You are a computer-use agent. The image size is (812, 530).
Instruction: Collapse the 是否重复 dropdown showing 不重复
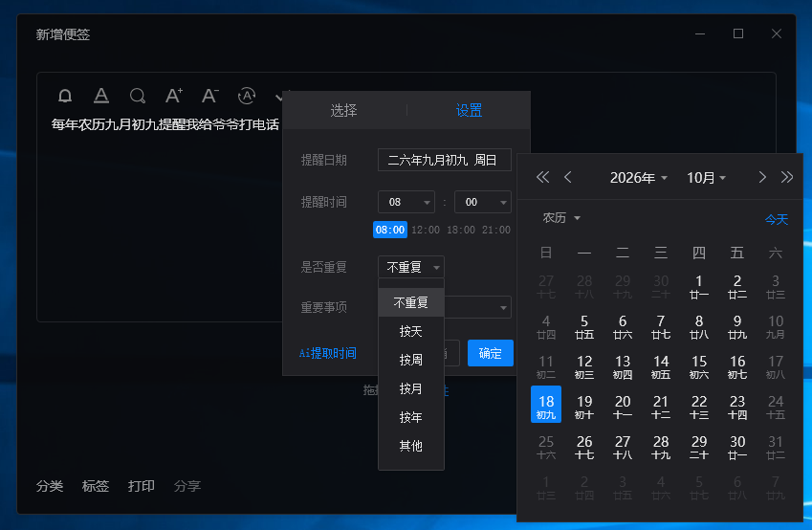point(411,267)
